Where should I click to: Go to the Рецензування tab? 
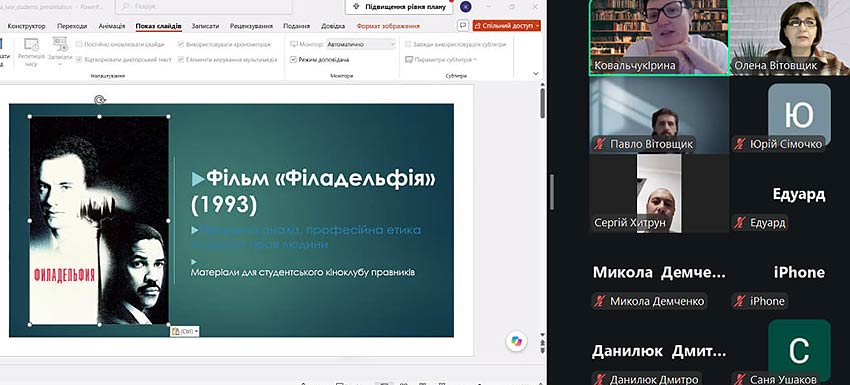coord(252,26)
